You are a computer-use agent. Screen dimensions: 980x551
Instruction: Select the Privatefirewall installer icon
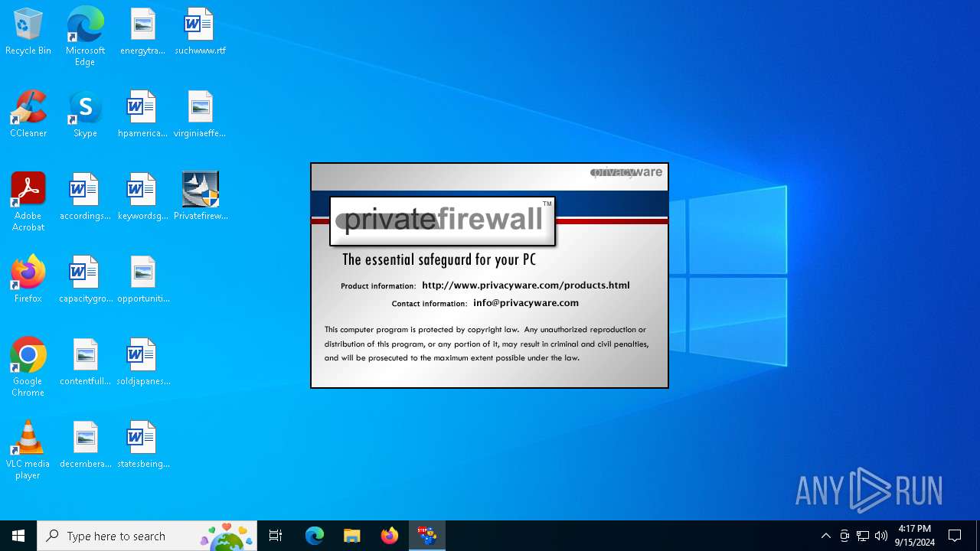click(x=201, y=197)
